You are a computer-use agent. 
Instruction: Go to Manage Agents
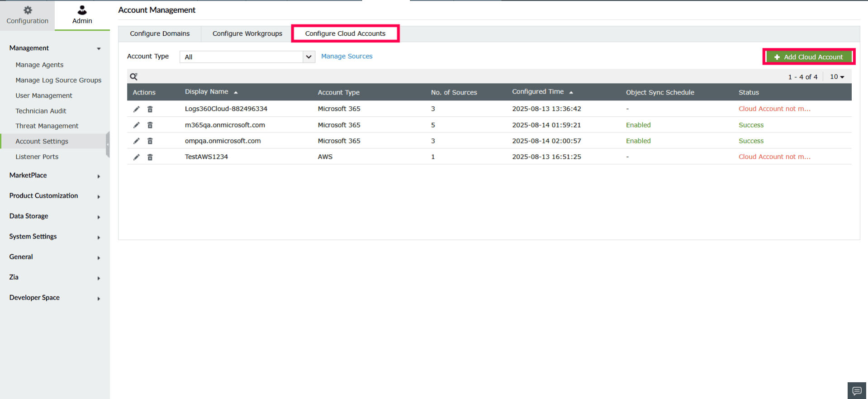coord(39,65)
